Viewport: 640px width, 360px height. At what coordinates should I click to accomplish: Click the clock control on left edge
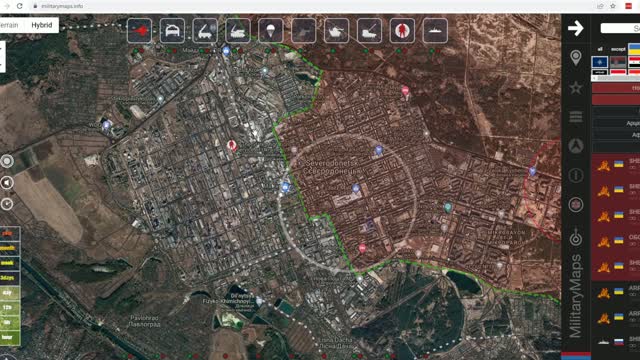7,204
